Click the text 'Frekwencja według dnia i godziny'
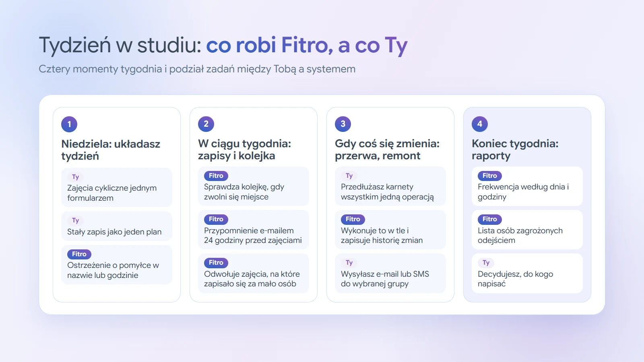This screenshot has height=362, width=644. click(523, 192)
